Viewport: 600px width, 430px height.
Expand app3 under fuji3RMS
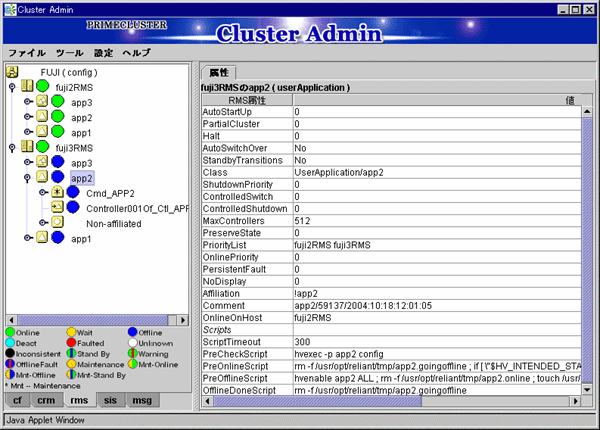(28, 162)
